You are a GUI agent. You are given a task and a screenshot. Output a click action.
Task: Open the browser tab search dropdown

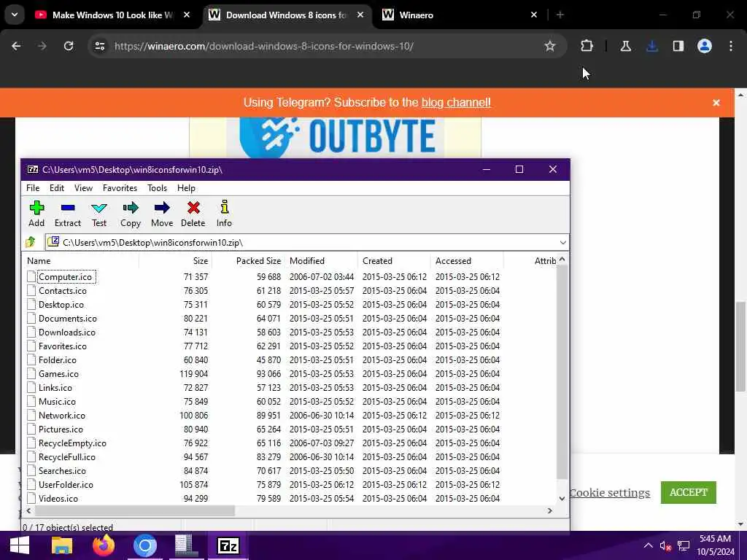(x=15, y=15)
